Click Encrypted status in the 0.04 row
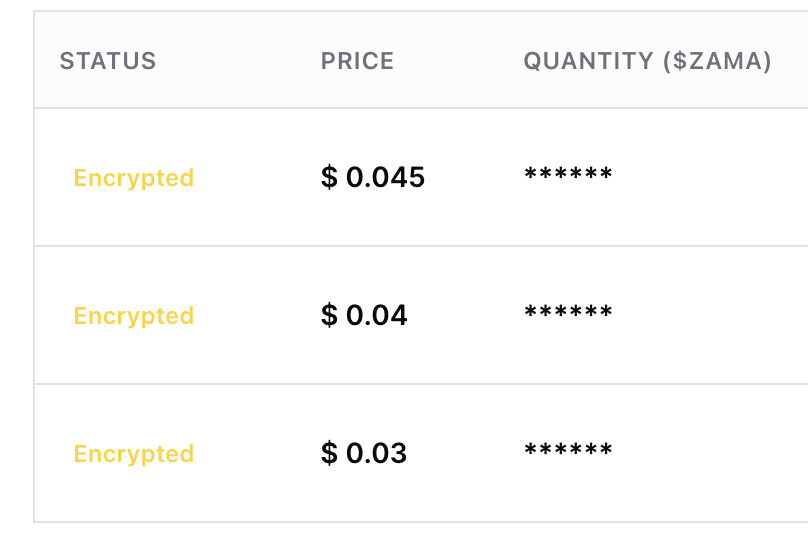808x534 pixels. coord(134,316)
